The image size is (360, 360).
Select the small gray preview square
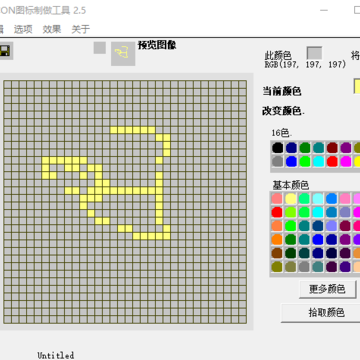(x=100, y=48)
